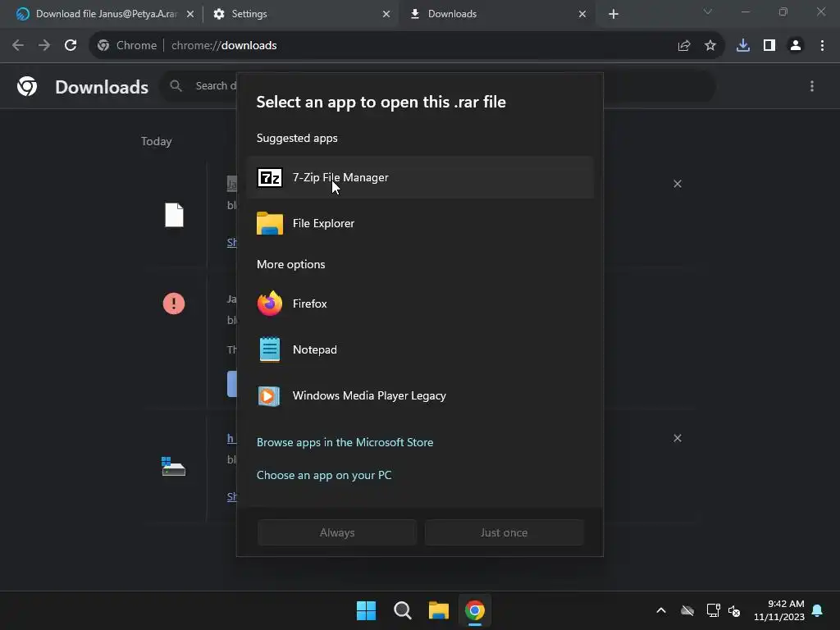This screenshot has width=840, height=630.
Task: Click the Chrome logo beside Downloads heading
Action: 27,86
